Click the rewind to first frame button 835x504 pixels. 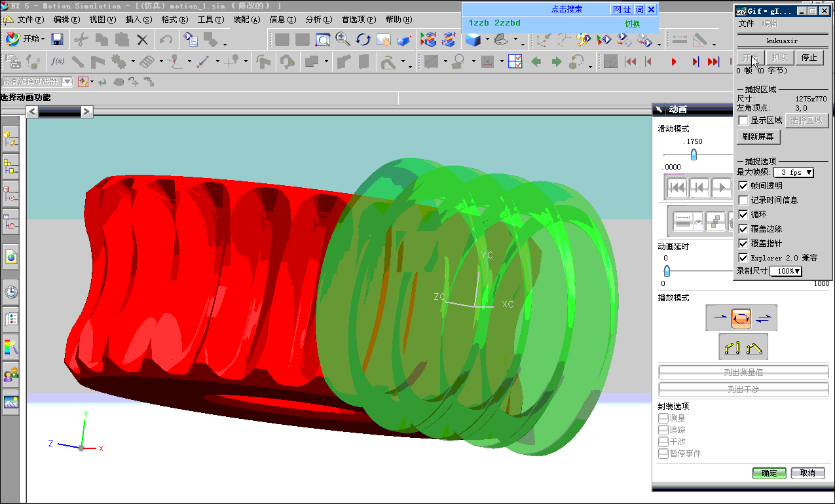pos(631,62)
